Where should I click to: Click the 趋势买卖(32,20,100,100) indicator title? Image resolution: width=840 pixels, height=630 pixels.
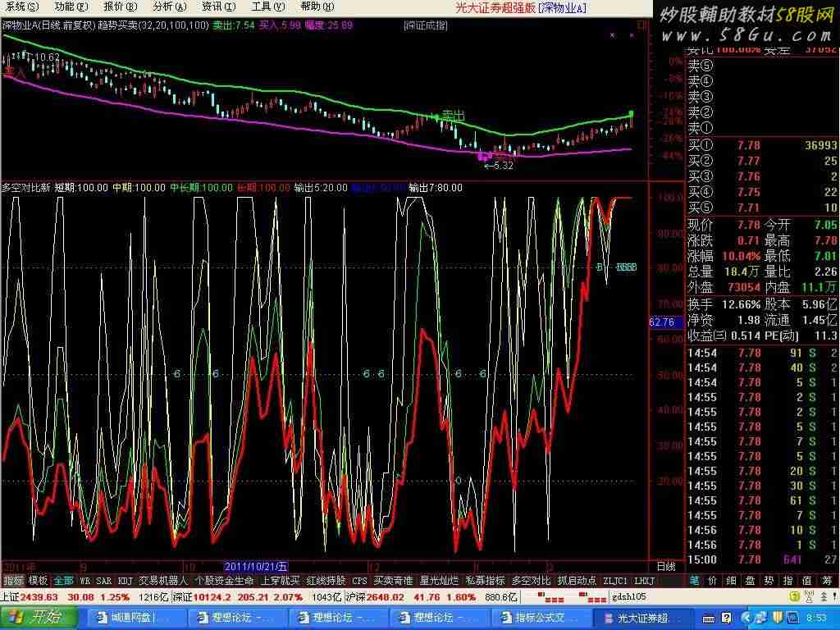click(x=153, y=25)
